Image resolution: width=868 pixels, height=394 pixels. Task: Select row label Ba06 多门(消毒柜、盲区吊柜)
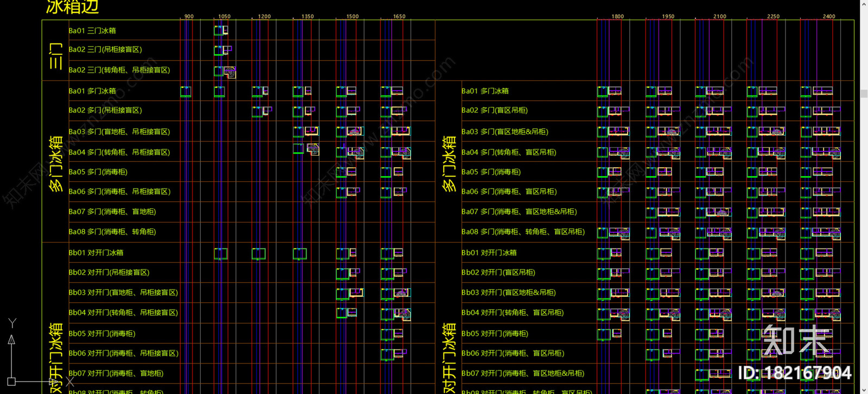pyautogui.click(x=509, y=192)
